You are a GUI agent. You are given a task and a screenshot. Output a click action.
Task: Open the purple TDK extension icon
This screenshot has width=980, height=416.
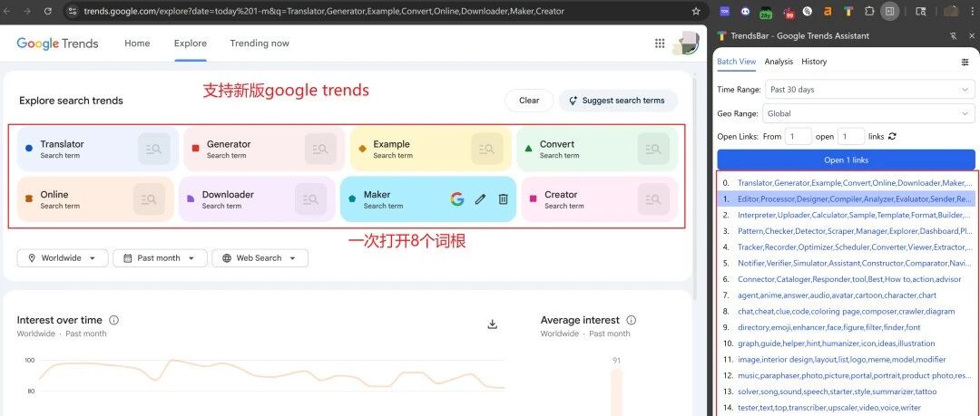[x=724, y=11]
